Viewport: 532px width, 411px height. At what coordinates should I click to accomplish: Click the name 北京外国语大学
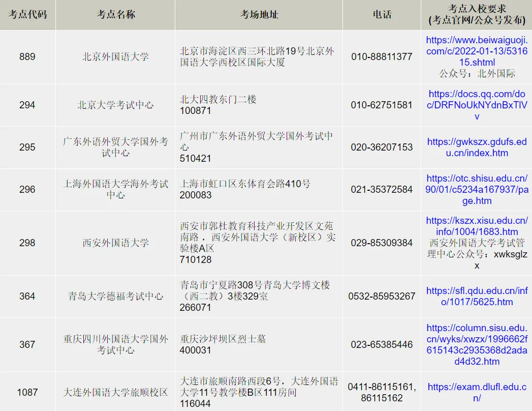click(116, 57)
